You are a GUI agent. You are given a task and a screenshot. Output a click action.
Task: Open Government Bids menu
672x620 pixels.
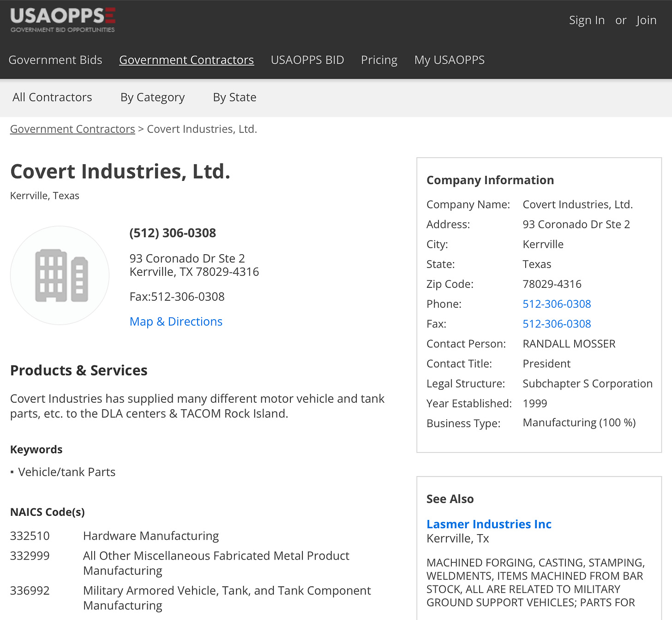(x=55, y=60)
